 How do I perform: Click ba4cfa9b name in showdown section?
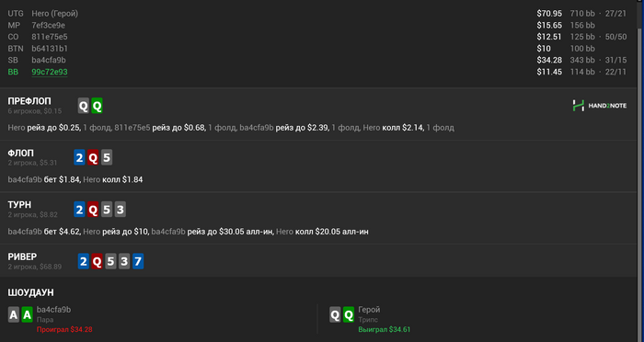point(53,310)
